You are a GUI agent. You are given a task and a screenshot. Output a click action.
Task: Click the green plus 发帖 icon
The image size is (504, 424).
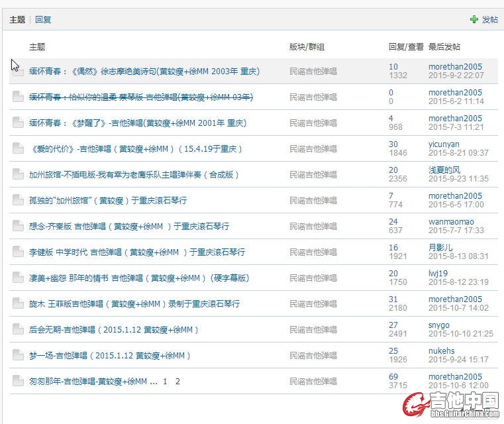474,20
